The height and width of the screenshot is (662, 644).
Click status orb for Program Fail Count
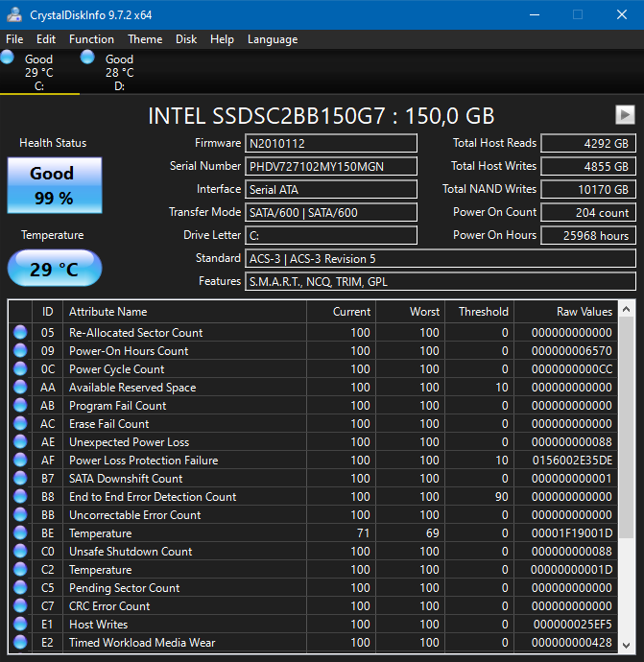[20, 405]
